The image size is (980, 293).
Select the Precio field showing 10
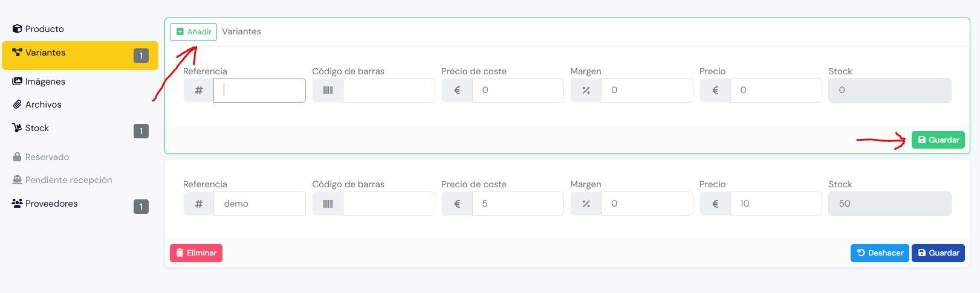point(776,204)
